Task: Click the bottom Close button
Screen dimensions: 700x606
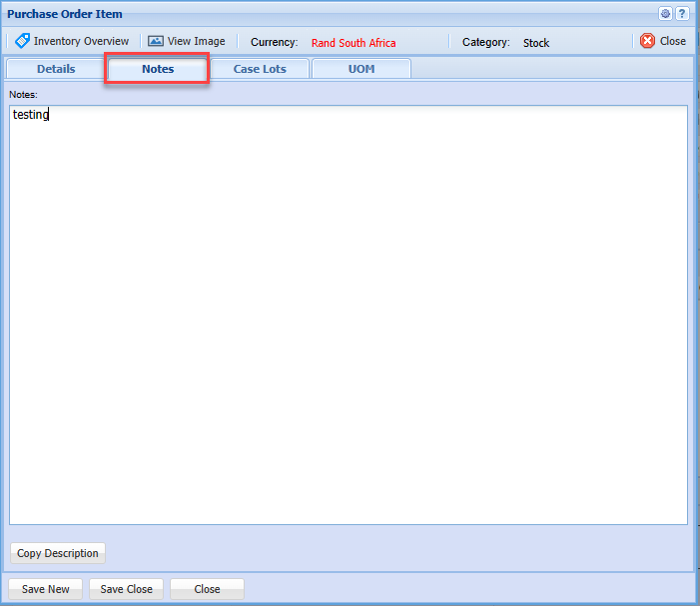Action: (207, 589)
